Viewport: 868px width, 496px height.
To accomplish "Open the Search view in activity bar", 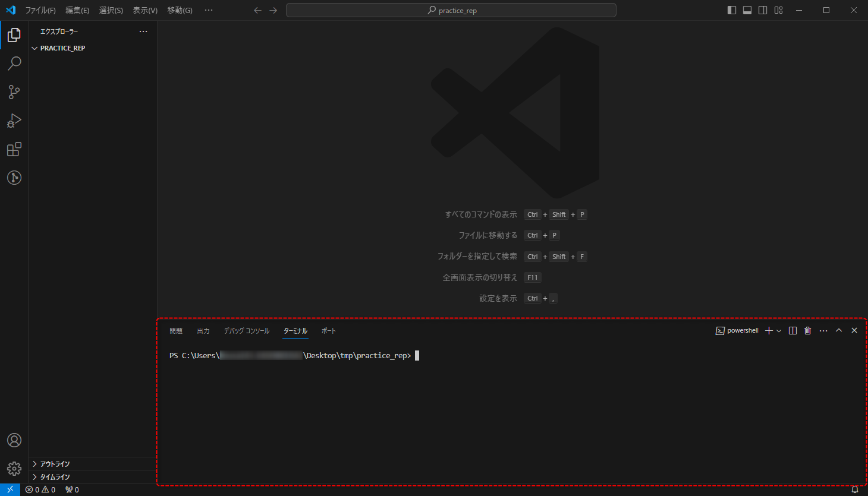I will click(x=14, y=64).
